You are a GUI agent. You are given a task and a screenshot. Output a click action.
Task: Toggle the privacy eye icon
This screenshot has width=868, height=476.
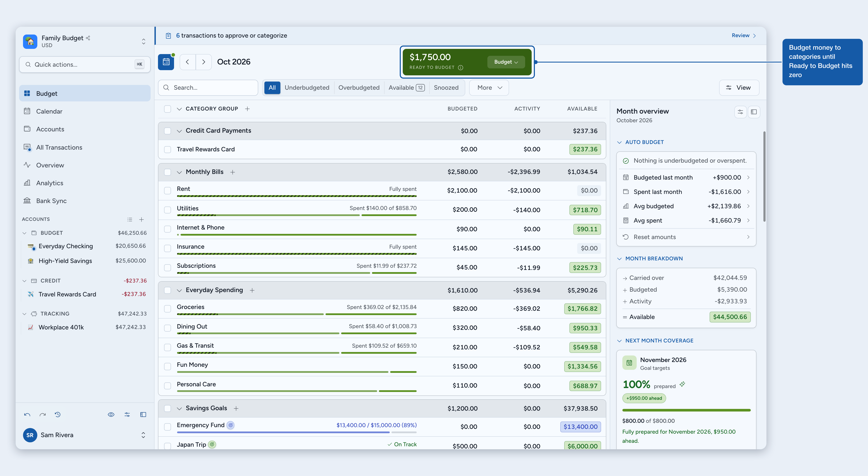(x=111, y=415)
